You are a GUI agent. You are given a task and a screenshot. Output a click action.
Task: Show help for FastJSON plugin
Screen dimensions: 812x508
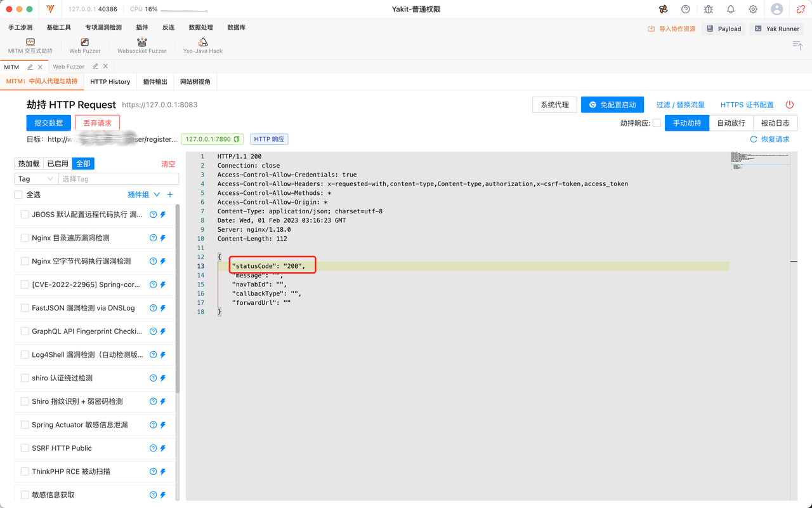153,308
